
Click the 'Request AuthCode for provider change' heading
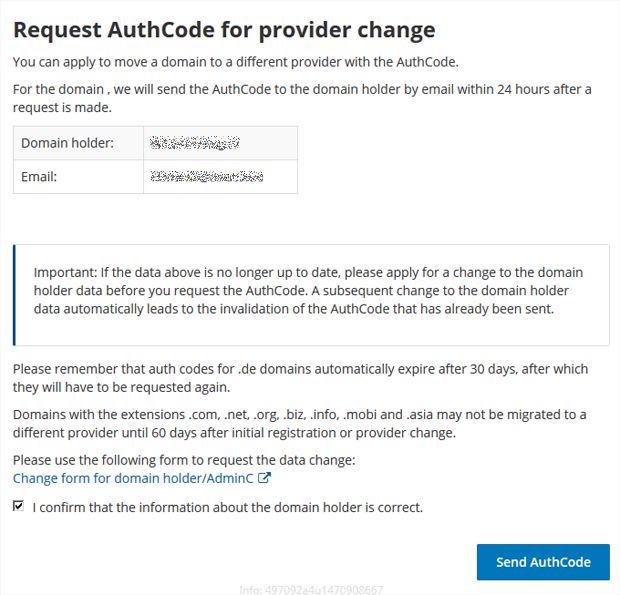pyautogui.click(x=224, y=30)
